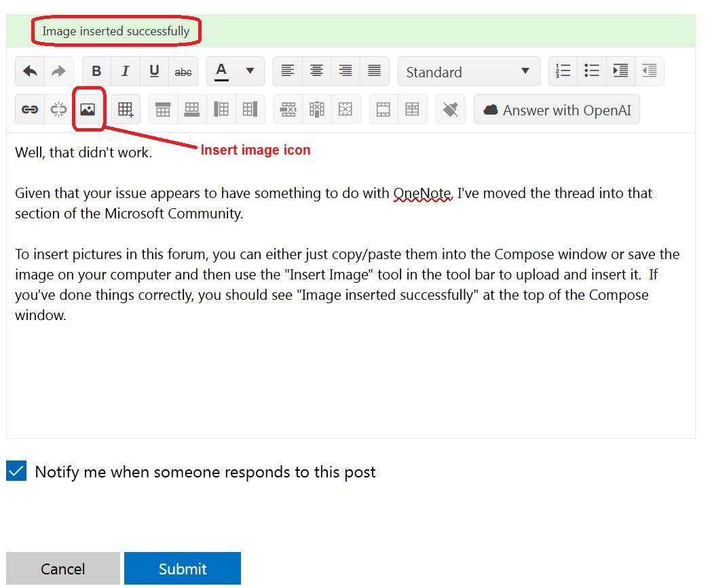The height and width of the screenshot is (588, 714).
Task: Uncheck Notify me when someone responds
Action: [x=16, y=471]
